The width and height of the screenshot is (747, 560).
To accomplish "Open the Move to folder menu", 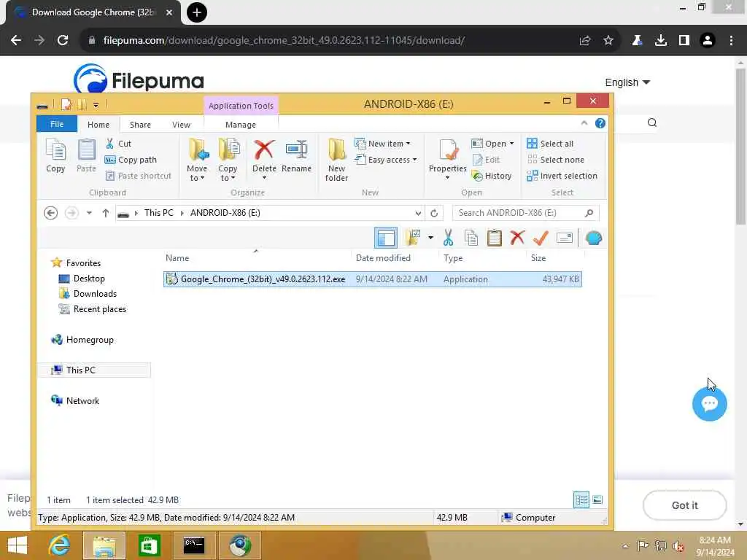I will (197, 160).
